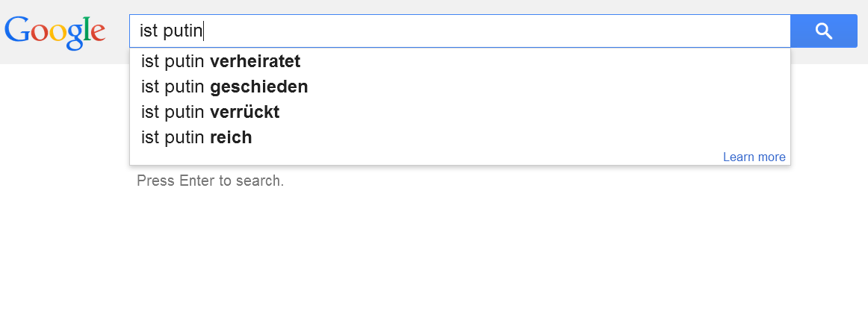Click the 'Press Enter to search.' text
This screenshot has height=326, width=868.
pos(210,181)
